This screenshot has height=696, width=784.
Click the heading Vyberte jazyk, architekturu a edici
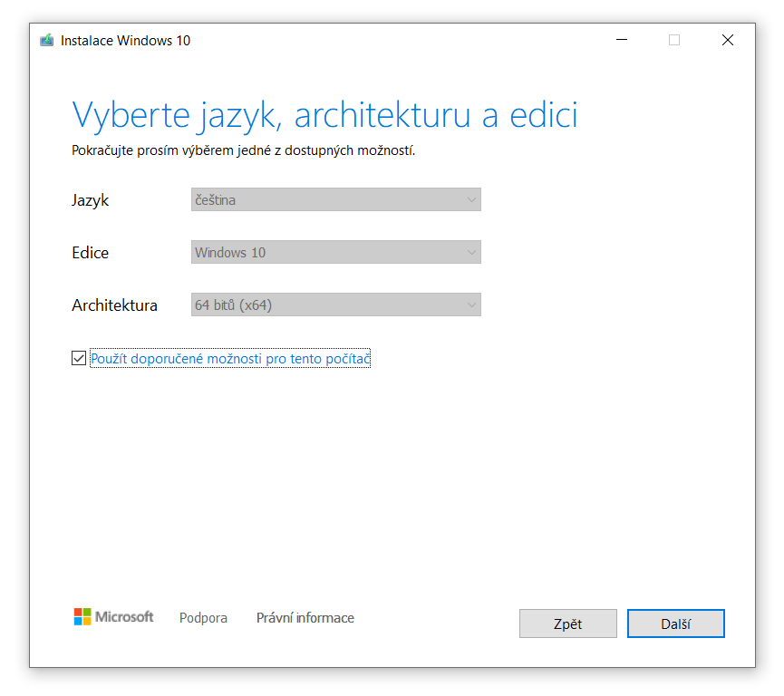pyautogui.click(x=324, y=115)
